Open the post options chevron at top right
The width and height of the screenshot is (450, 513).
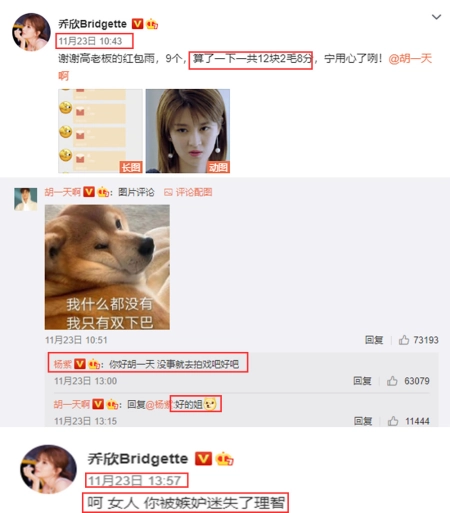(x=436, y=17)
